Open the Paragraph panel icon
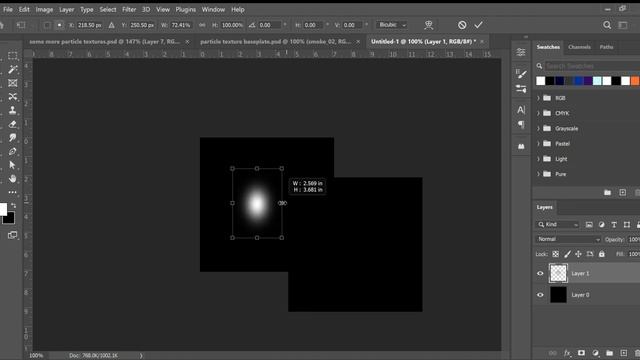The height and width of the screenshot is (360, 640). click(521, 124)
